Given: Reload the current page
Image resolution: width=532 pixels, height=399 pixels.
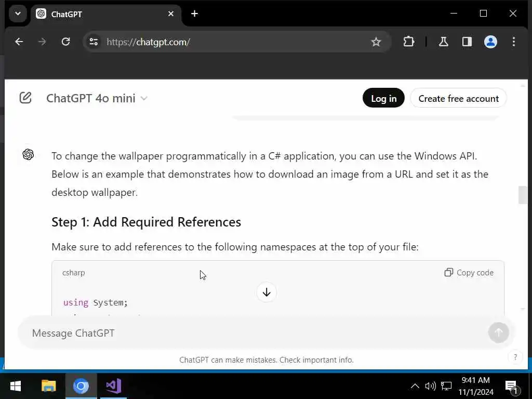Looking at the screenshot, I should coord(65,42).
